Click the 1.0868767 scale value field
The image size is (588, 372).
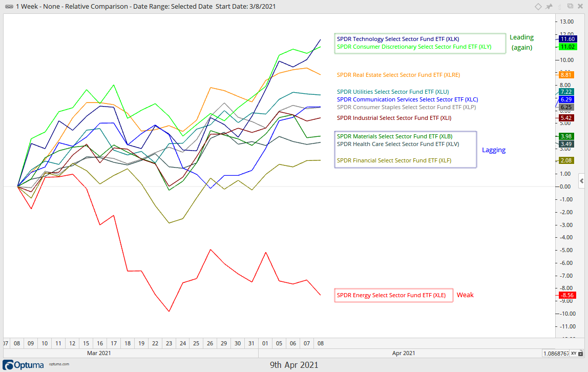click(x=556, y=353)
